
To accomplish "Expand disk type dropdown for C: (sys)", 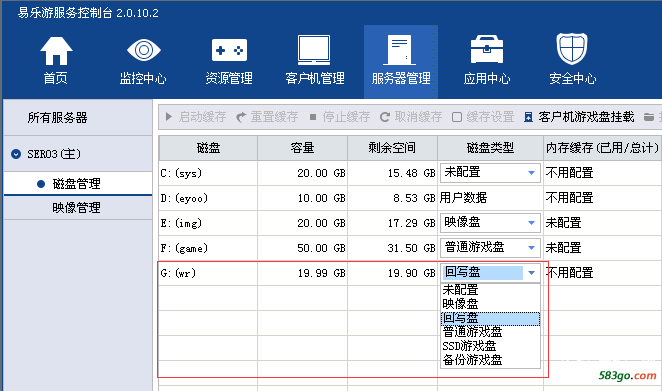I will click(x=532, y=173).
